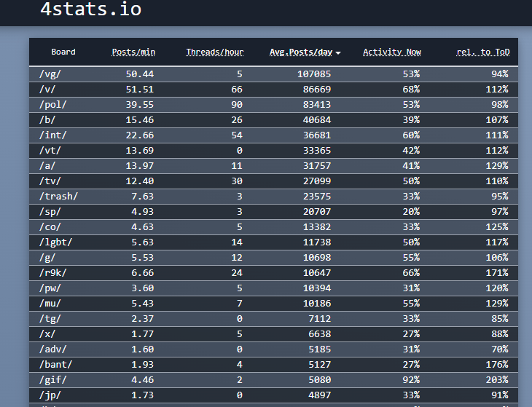The image size is (532, 407).
Task: Click the 171% rel. to ToD cell
Action: point(497,273)
